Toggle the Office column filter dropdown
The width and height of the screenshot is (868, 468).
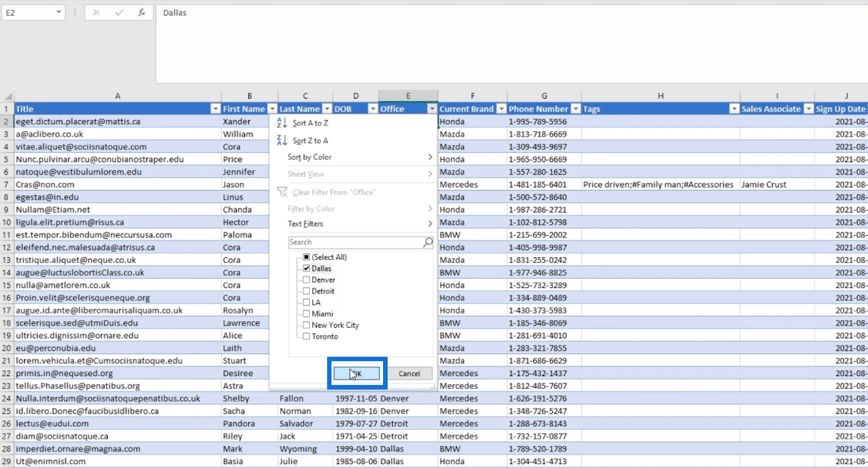click(432, 109)
